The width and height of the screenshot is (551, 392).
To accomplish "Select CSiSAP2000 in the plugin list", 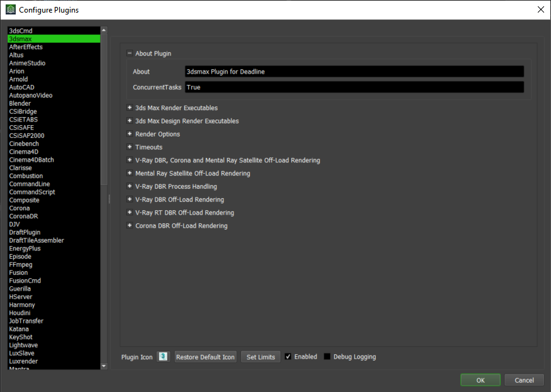I will point(53,135).
